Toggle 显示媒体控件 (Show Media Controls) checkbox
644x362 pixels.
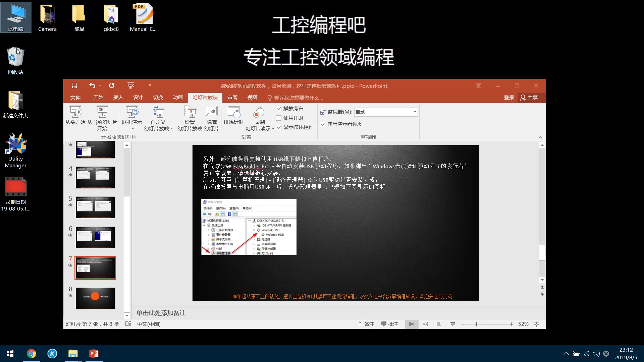pyautogui.click(x=279, y=127)
